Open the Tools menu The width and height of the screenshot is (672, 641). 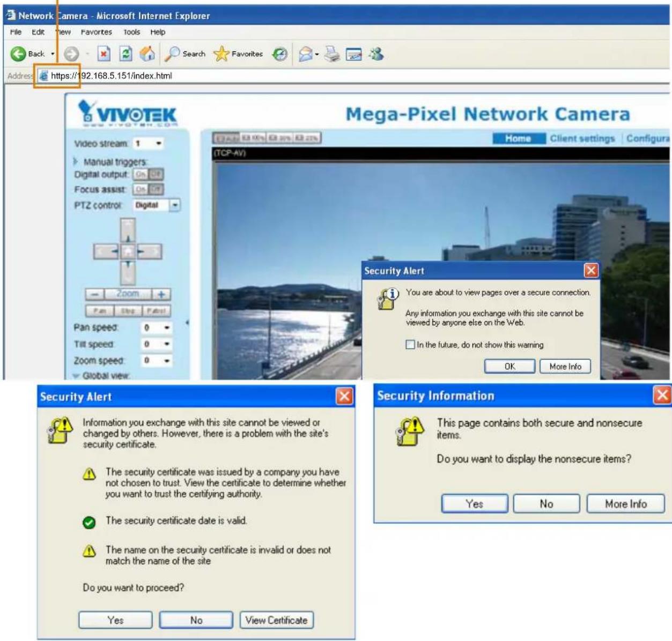pyautogui.click(x=131, y=32)
